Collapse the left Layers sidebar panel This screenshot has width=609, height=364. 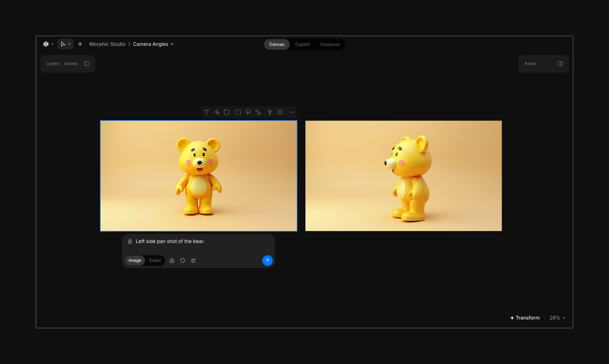(87, 64)
